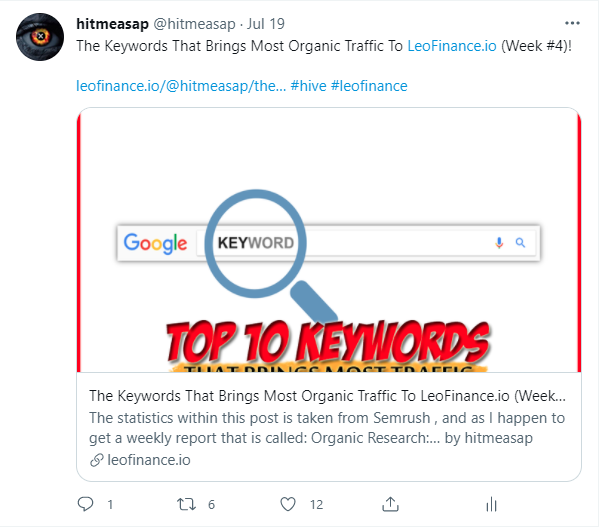600x527 pixels.
Task: Retweet using the retweet arrows icon
Action: (186, 504)
